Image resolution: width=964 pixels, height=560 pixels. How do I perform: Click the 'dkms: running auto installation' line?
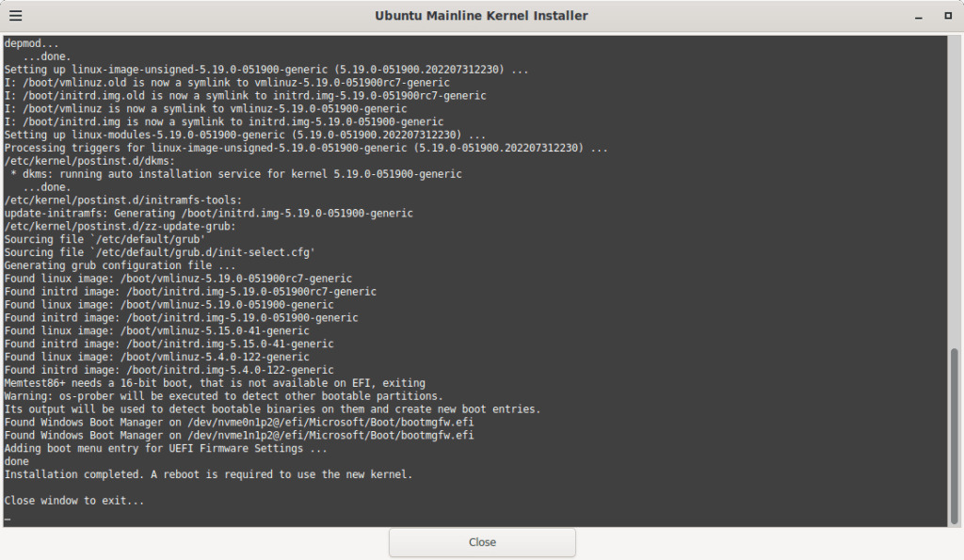(x=235, y=174)
